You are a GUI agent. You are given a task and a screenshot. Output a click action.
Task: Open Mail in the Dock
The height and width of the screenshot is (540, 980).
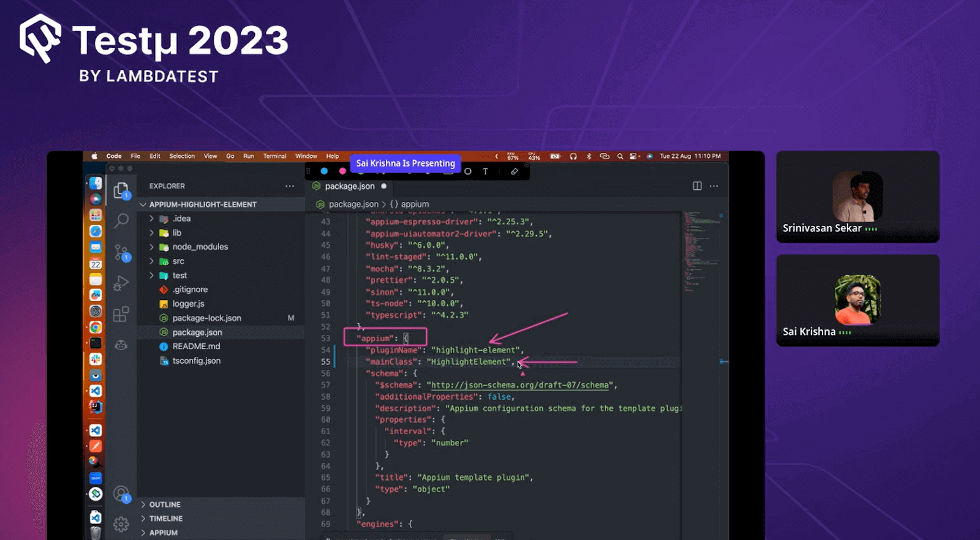tap(96, 247)
